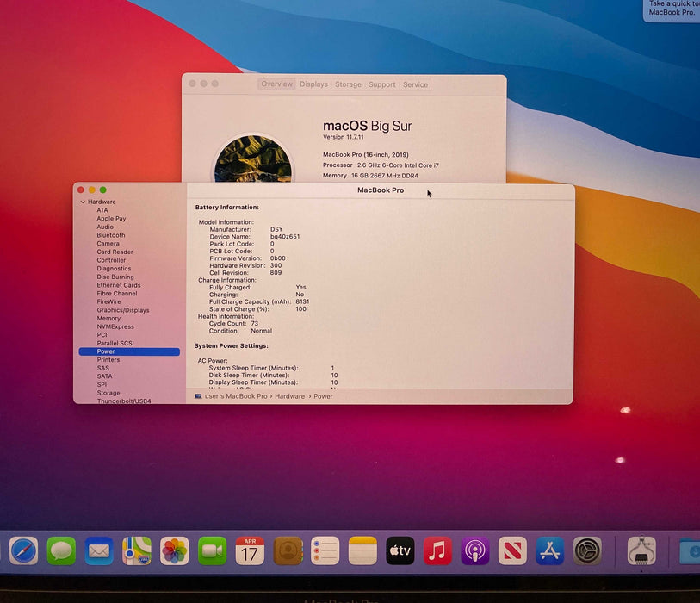700x603 pixels.
Task: Open Contacts app in Dock
Action: click(288, 550)
